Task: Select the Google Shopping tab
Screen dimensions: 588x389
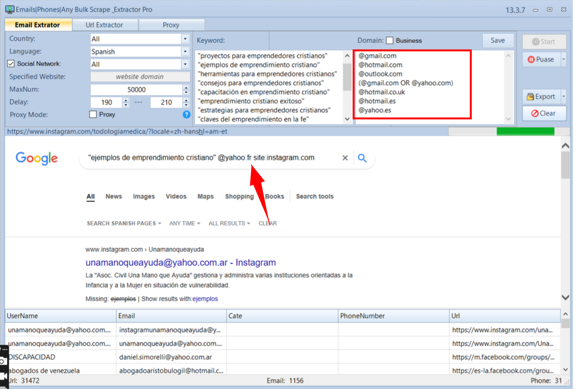Action: [239, 197]
